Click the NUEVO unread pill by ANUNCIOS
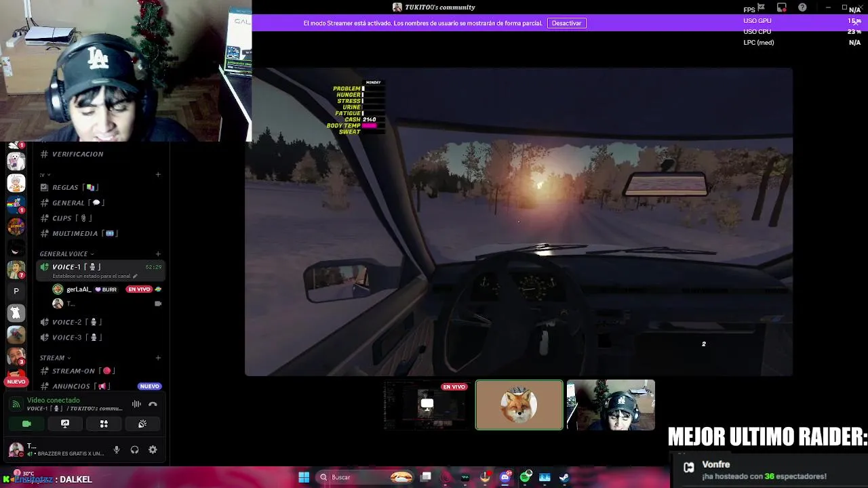 (149, 386)
